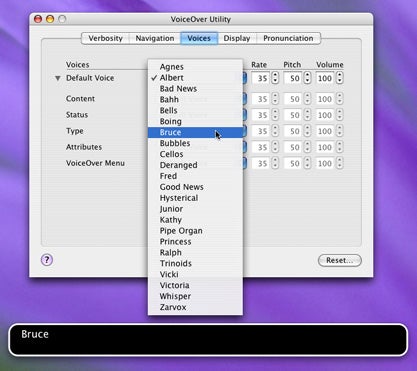Select Bells in the voice menu

tap(195, 110)
